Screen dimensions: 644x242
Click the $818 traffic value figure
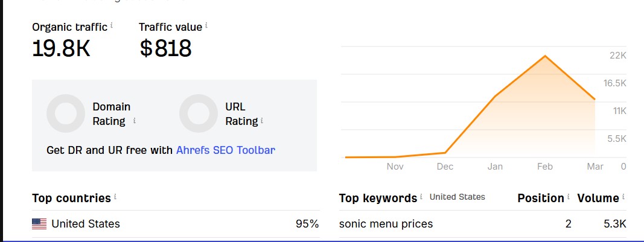pos(165,48)
